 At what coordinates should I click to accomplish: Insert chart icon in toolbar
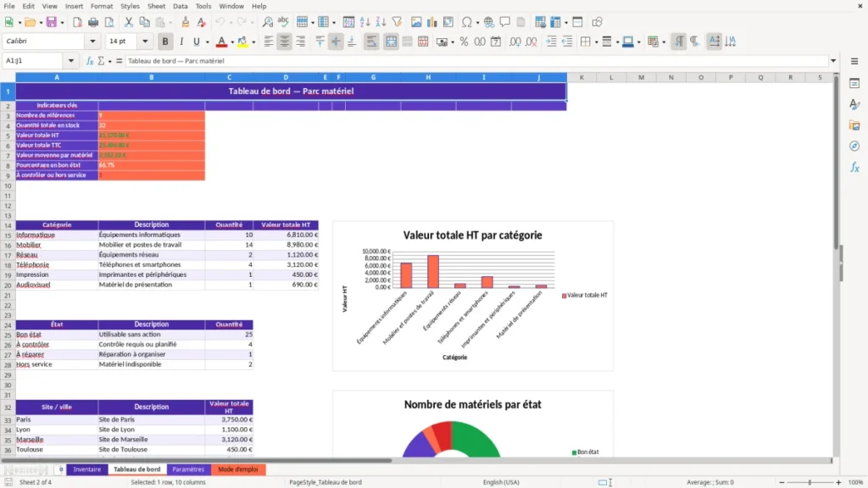(432, 22)
